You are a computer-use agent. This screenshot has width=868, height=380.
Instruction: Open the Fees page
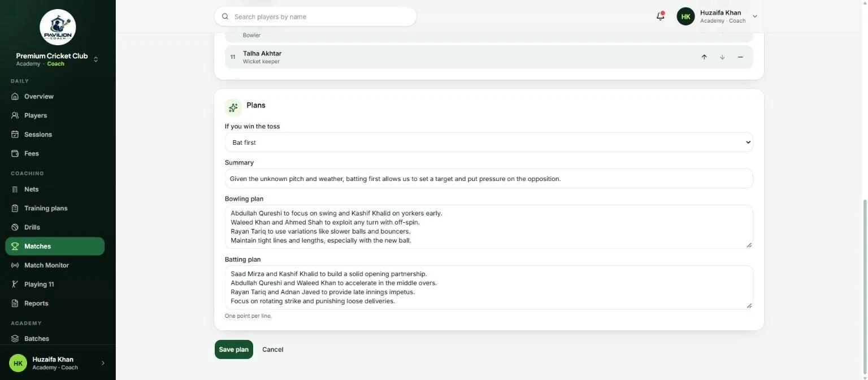point(55,153)
